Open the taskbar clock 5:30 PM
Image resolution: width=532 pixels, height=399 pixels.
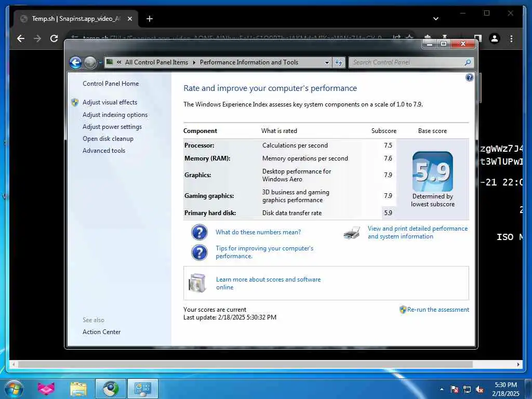[x=506, y=389]
